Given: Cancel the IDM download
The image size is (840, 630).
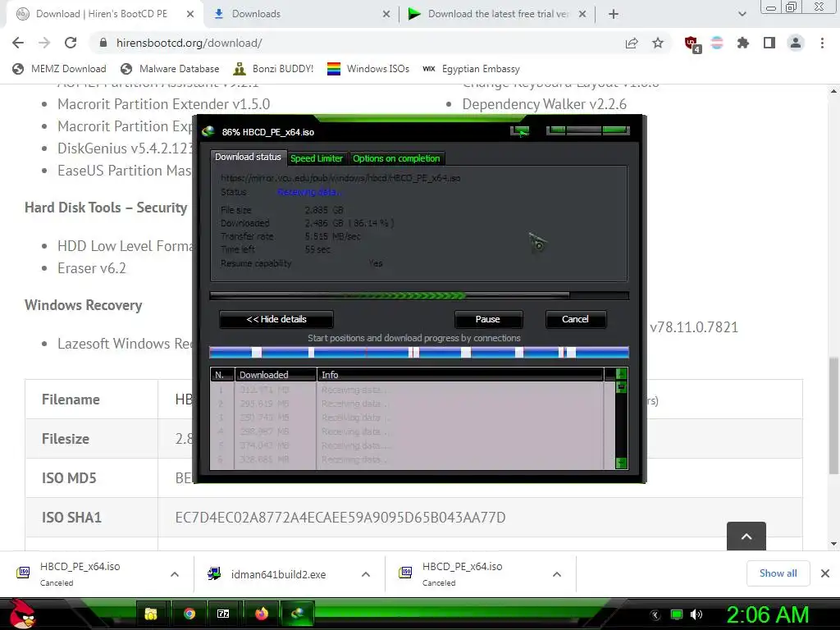Looking at the screenshot, I should point(575,319).
